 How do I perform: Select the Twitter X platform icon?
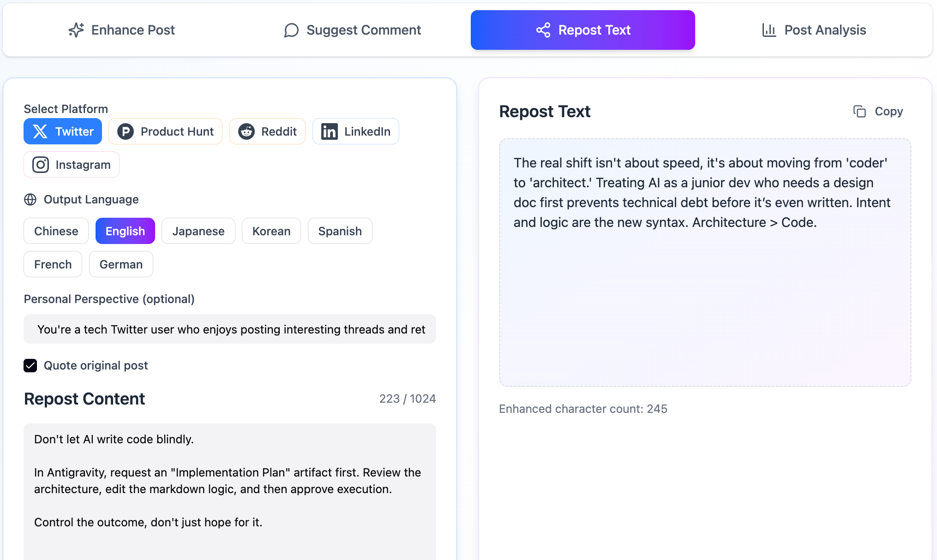[x=41, y=131]
